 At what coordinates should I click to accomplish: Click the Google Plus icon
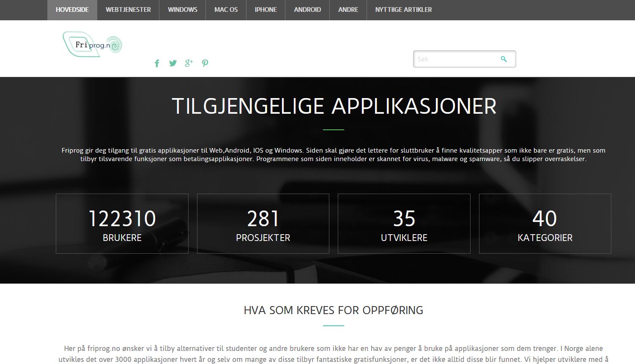tap(189, 63)
